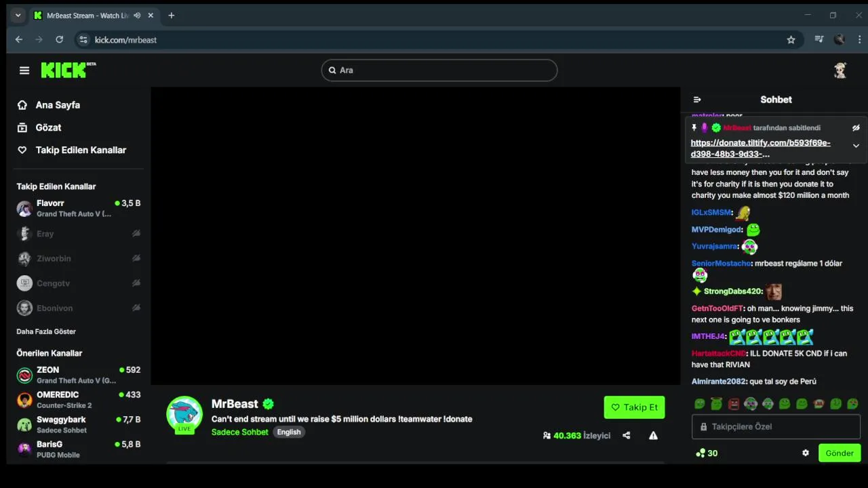Open the user profile avatar menu
868x488 pixels.
click(x=840, y=70)
